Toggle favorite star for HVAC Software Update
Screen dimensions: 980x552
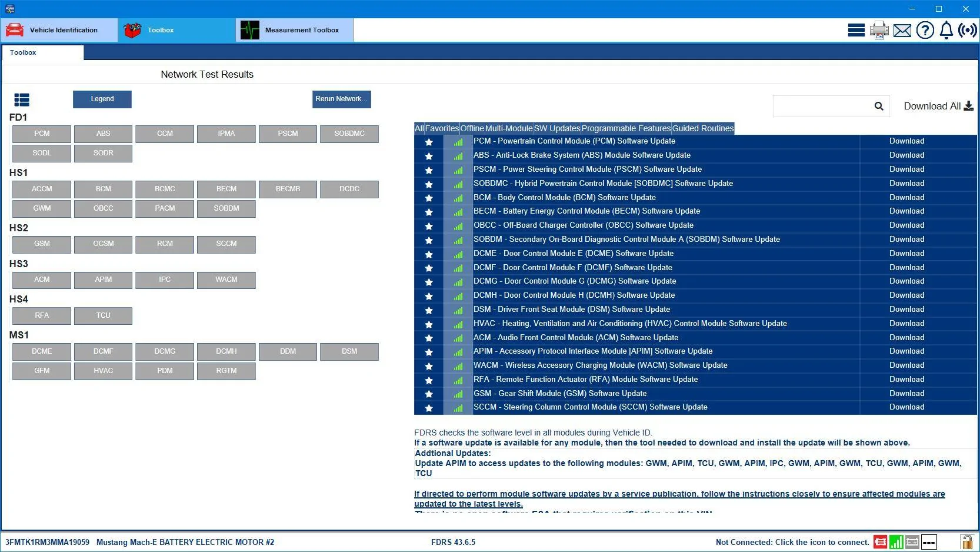(x=429, y=324)
